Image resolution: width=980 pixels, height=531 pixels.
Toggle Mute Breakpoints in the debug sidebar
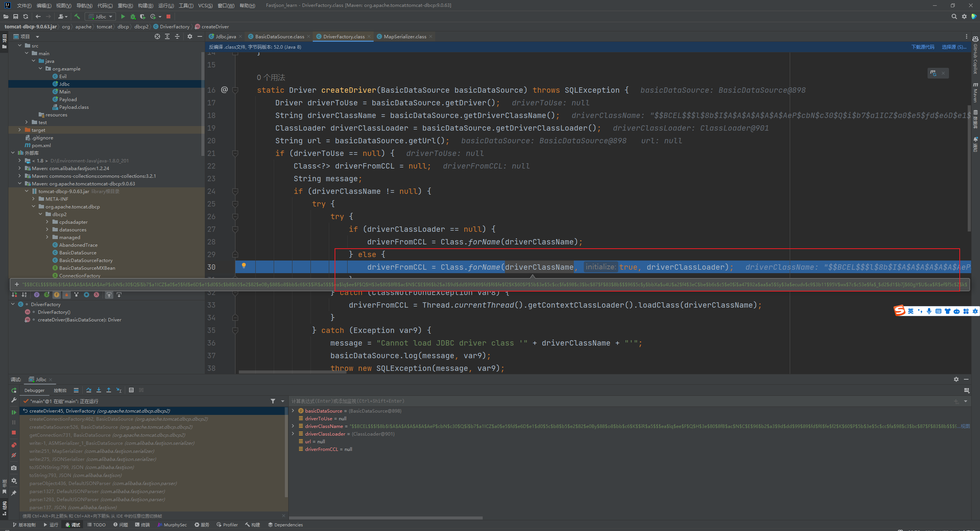click(14, 455)
